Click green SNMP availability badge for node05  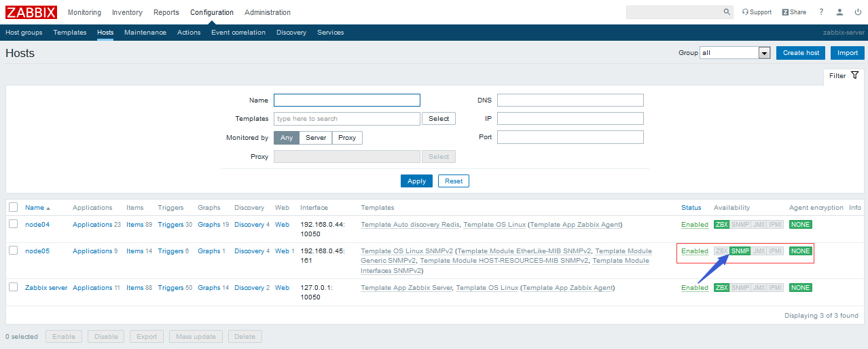point(740,251)
